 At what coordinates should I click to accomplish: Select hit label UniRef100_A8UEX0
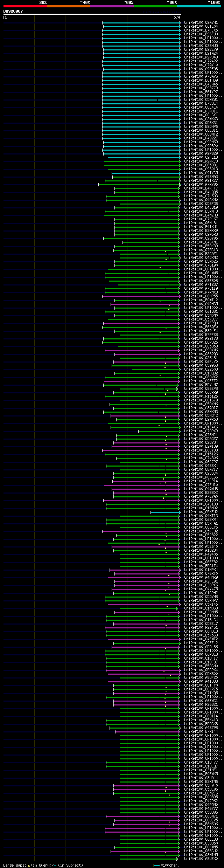click(x=201, y=859)
